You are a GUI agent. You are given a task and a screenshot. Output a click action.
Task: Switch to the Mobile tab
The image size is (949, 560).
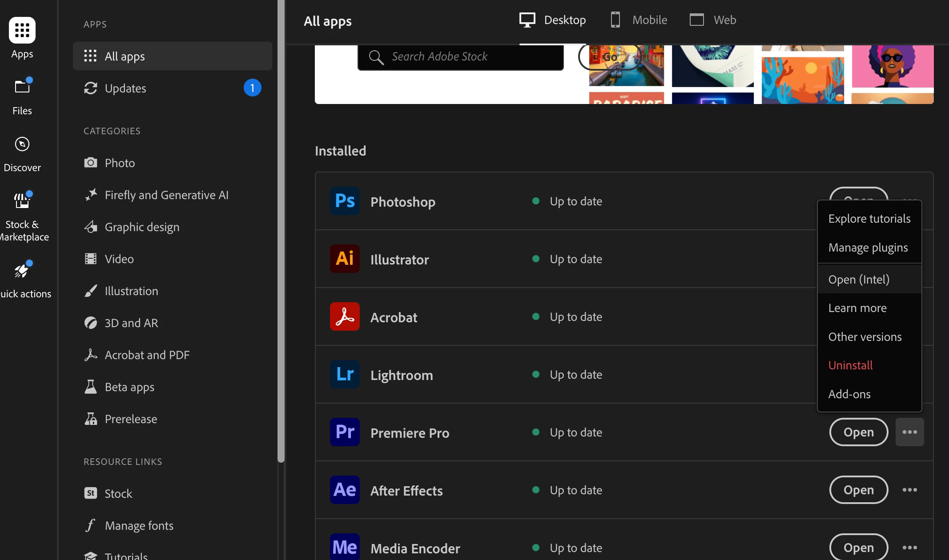(639, 20)
